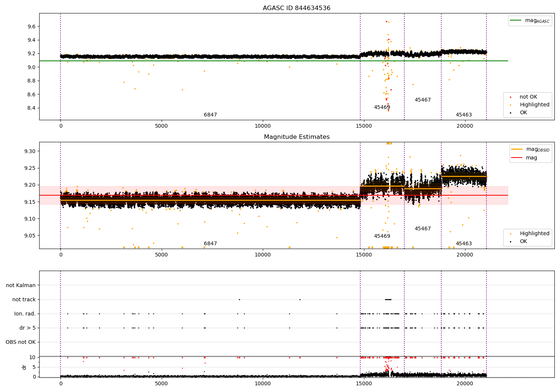Click the 10000 x-axis tick in middle plot

pos(263,255)
